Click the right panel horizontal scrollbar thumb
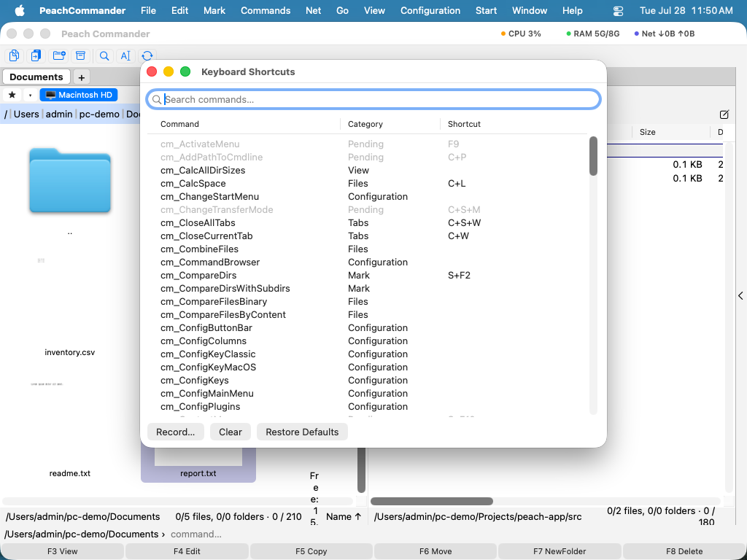747x560 pixels. (x=432, y=501)
